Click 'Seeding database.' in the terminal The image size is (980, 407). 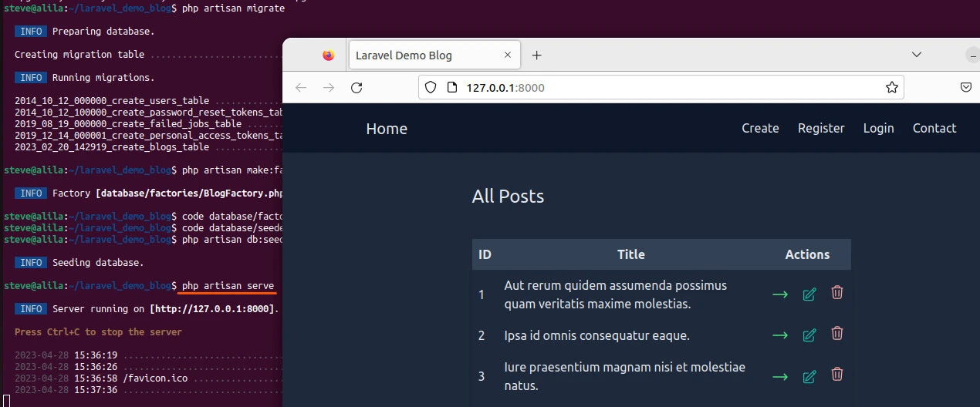[x=98, y=263]
